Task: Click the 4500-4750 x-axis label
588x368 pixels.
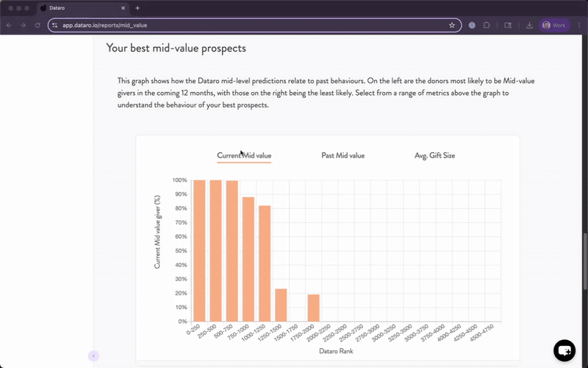Action: [483, 333]
